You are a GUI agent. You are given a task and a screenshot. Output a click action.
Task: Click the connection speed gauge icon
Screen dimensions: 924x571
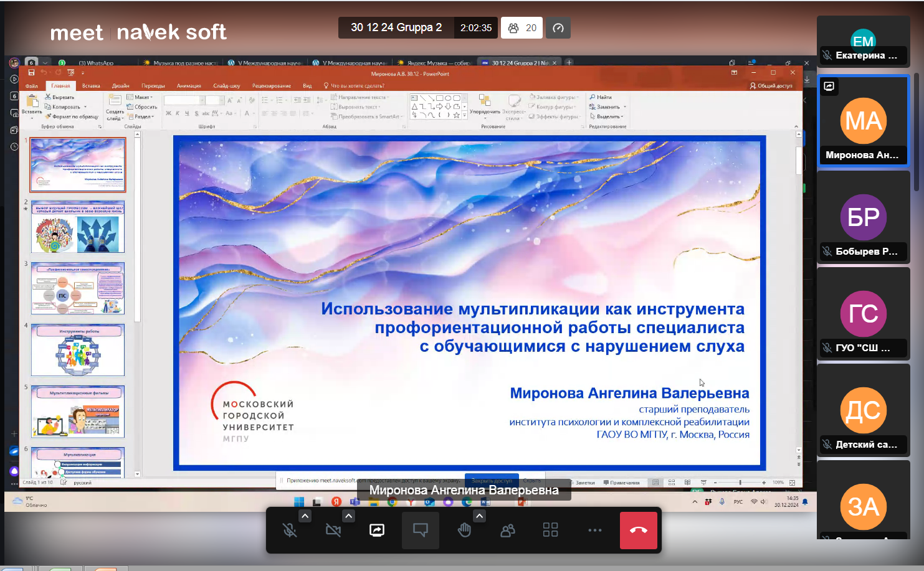pyautogui.click(x=558, y=28)
